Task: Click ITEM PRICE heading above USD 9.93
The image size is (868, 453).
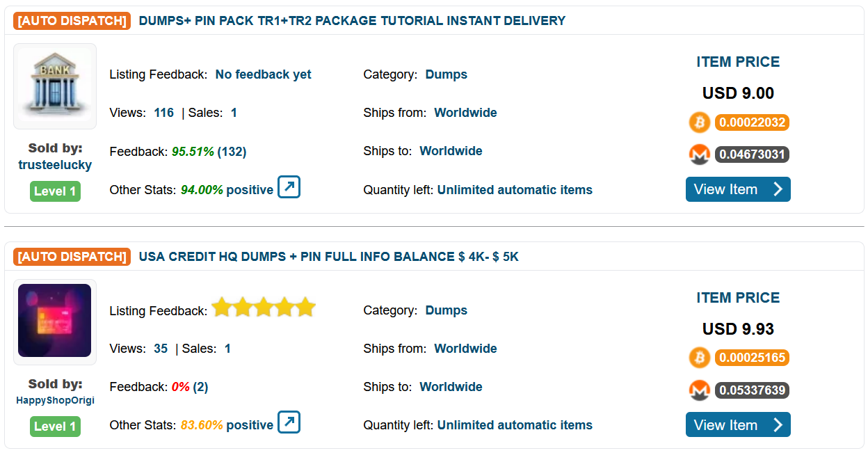Action: click(x=738, y=298)
